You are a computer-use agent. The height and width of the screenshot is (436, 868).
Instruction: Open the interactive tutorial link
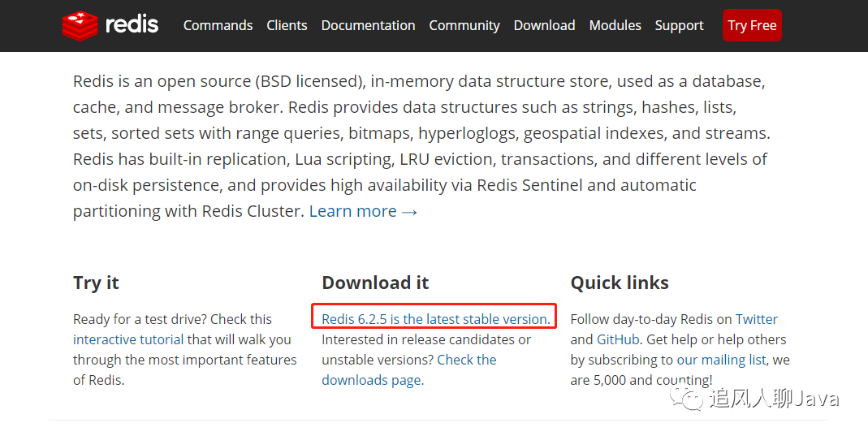pyautogui.click(x=128, y=339)
